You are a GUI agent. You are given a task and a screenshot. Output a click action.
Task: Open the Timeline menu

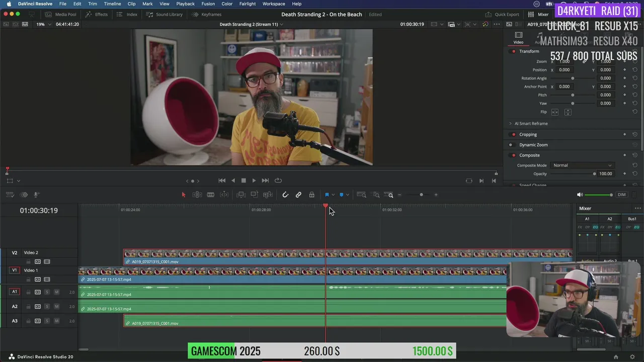112,4
